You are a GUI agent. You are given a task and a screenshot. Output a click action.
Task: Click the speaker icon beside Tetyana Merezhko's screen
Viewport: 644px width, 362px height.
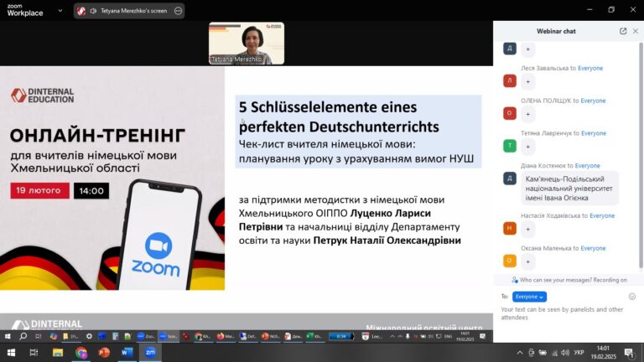click(x=93, y=11)
